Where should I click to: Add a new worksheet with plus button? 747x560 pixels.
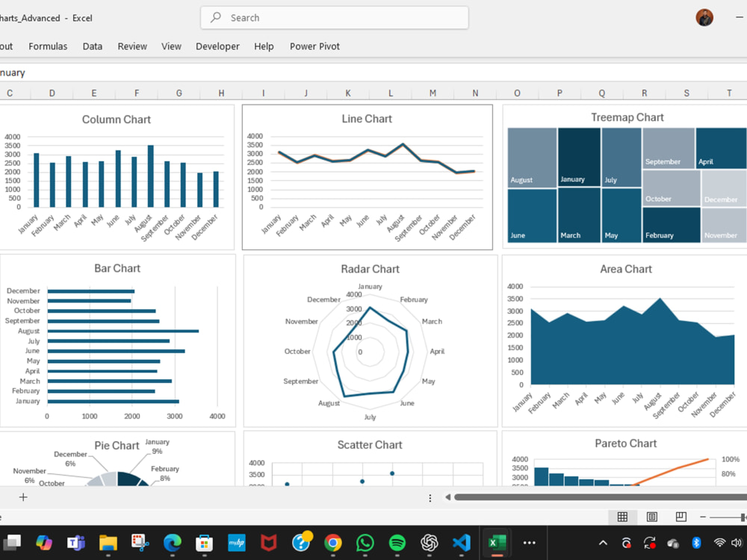click(x=23, y=497)
